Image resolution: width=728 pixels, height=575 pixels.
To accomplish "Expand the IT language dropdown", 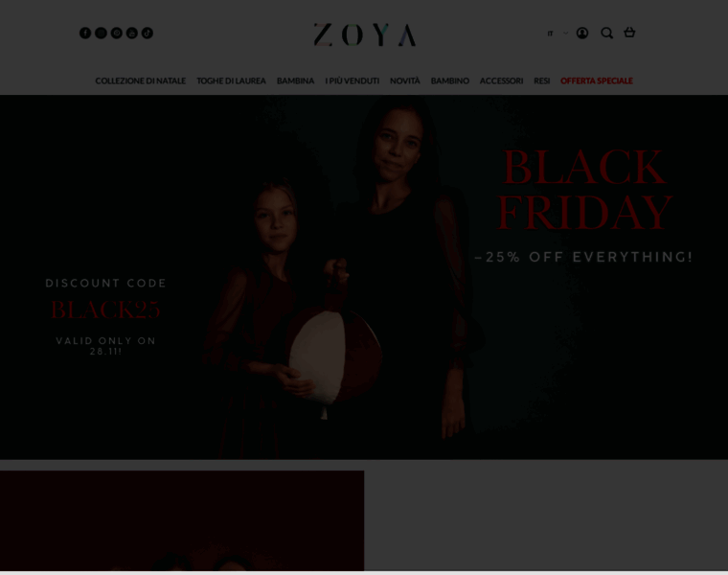I will pos(557,33).
